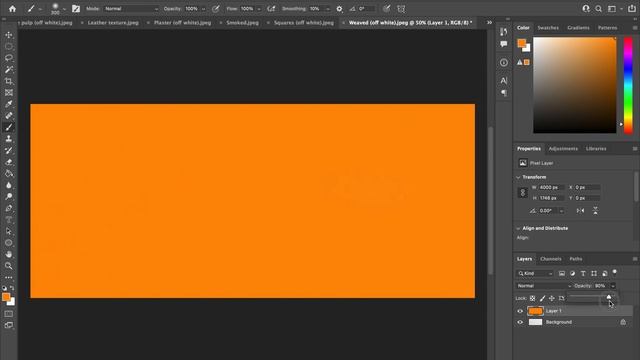Open the Flow value dropdown
Image resolution: width=640 pixels, height=360 pixels.
pyautogui.click(x=259, y=9)
